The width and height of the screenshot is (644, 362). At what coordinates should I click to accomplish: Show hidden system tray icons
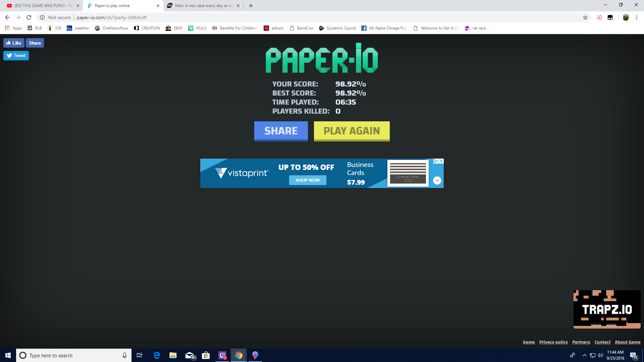pyautogui.click(x=584, y=355)
